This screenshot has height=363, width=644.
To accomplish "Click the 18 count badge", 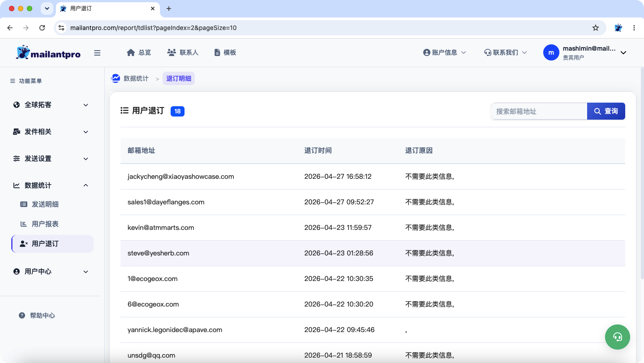I will (177, 111).
